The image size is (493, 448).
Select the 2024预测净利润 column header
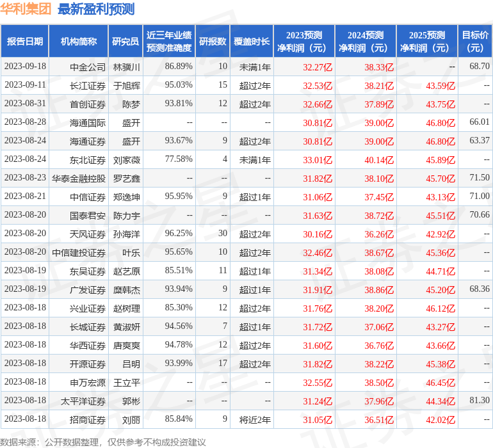click(366, 41)
